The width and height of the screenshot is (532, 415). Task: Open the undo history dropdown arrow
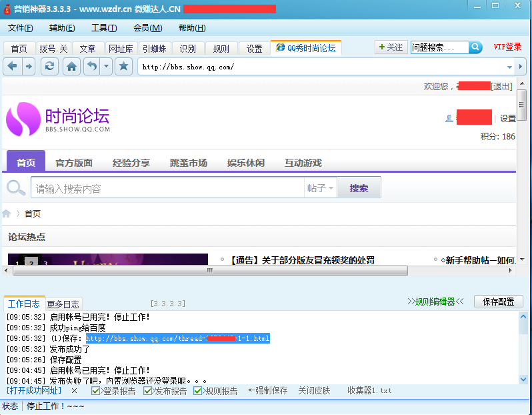click(106, 66)
